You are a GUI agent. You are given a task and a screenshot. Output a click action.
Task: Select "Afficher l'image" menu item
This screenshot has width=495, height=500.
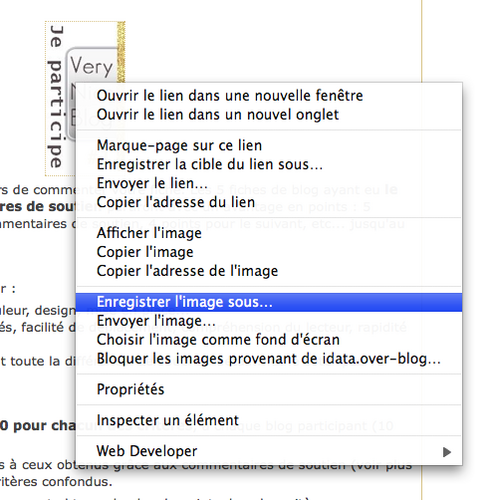pos(269,233)
